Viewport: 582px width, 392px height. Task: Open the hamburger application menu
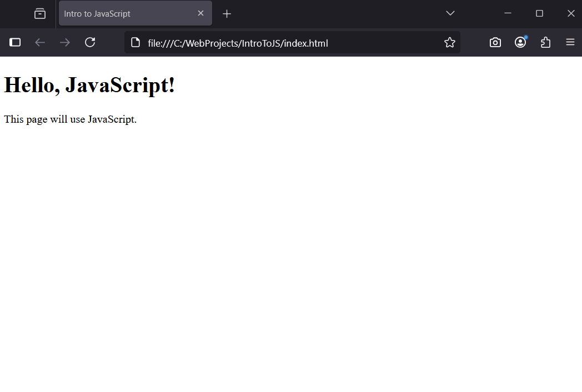click(x=570, y=43)
